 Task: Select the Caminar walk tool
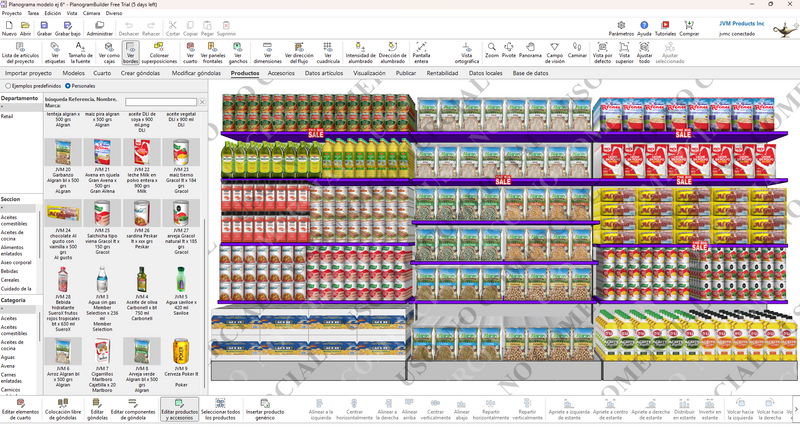pyautogui.click(x=577, y=49)
